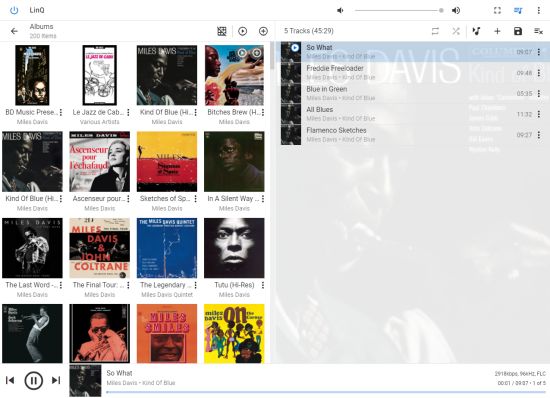Play Bitches Brew via hover play icon
This screenshot has width=550, height=398.
pyautogui.click(x=242, y=53)
